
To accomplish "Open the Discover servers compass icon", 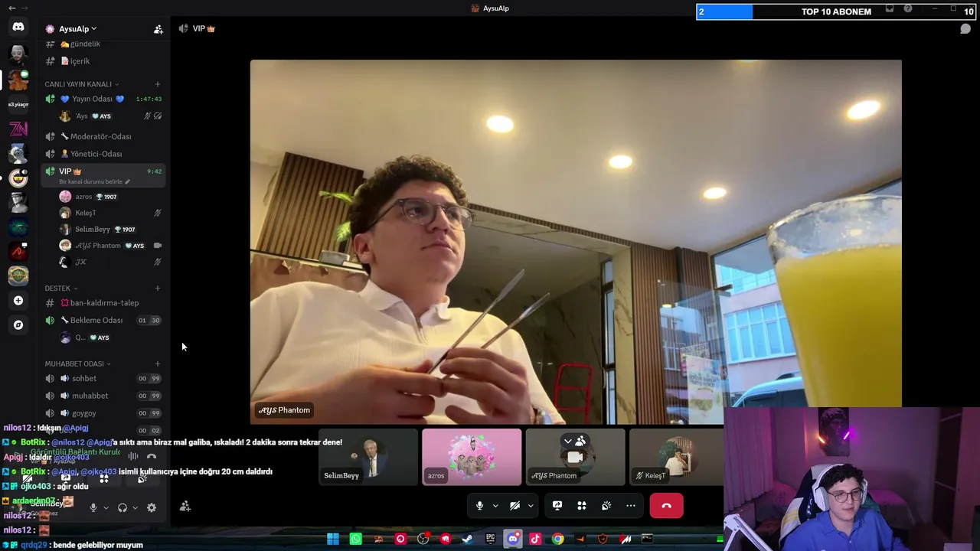I will coord(18,325).
